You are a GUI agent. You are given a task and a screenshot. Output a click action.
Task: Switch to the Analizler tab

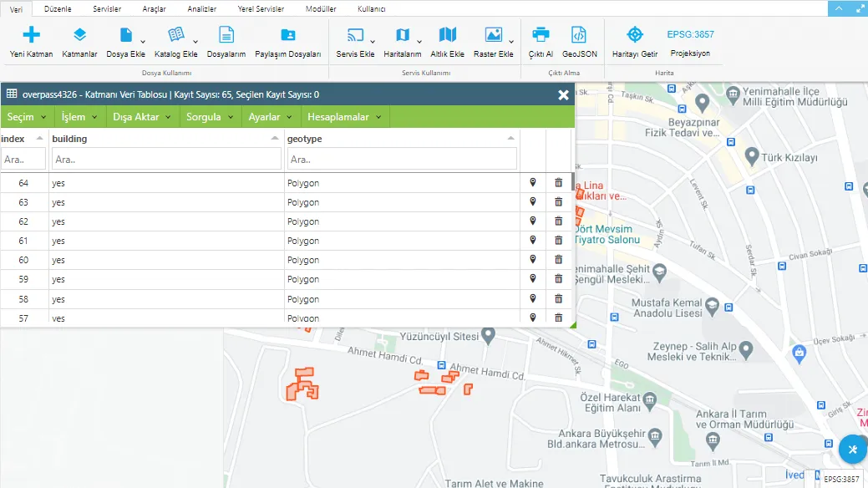pos(202,9)
